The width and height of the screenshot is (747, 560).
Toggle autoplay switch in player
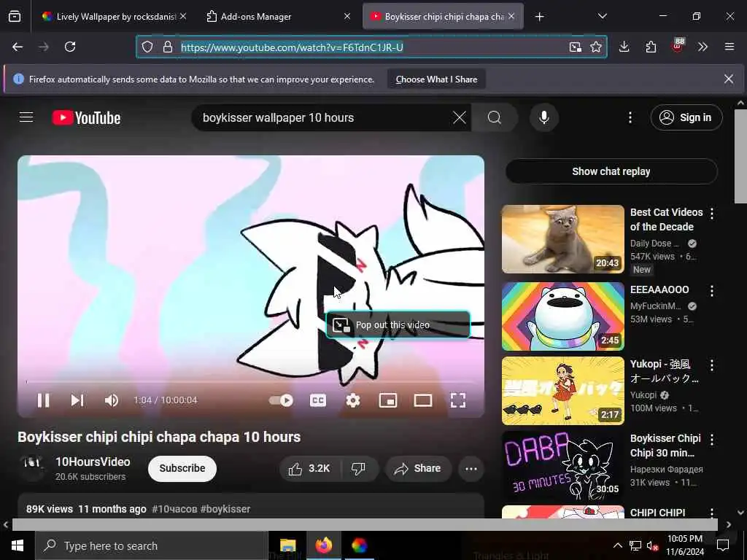click(281, 400)
